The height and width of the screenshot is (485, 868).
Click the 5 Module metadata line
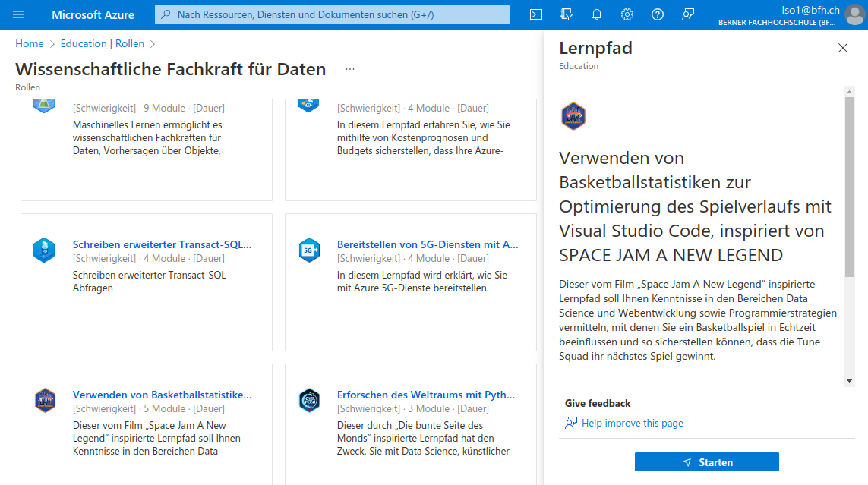(x=148, y=408)
